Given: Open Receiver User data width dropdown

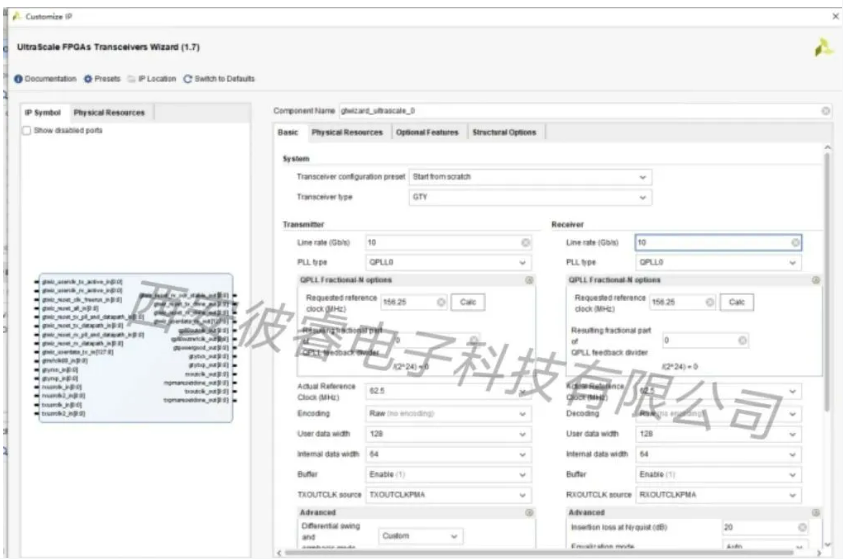Looking at the screenshot, I should click(718, 434).
